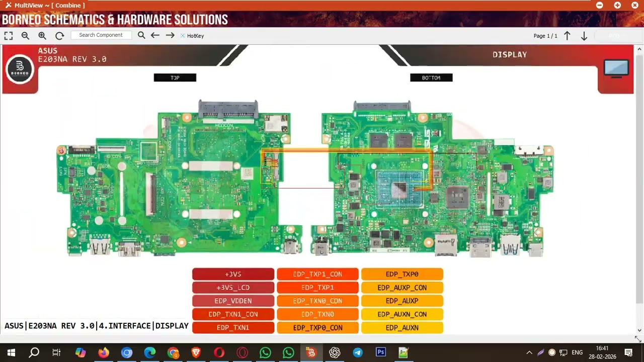The image size is (644, 362).
Task: Select the EDP_TXP1_CON signal
Action: [317, 274]
